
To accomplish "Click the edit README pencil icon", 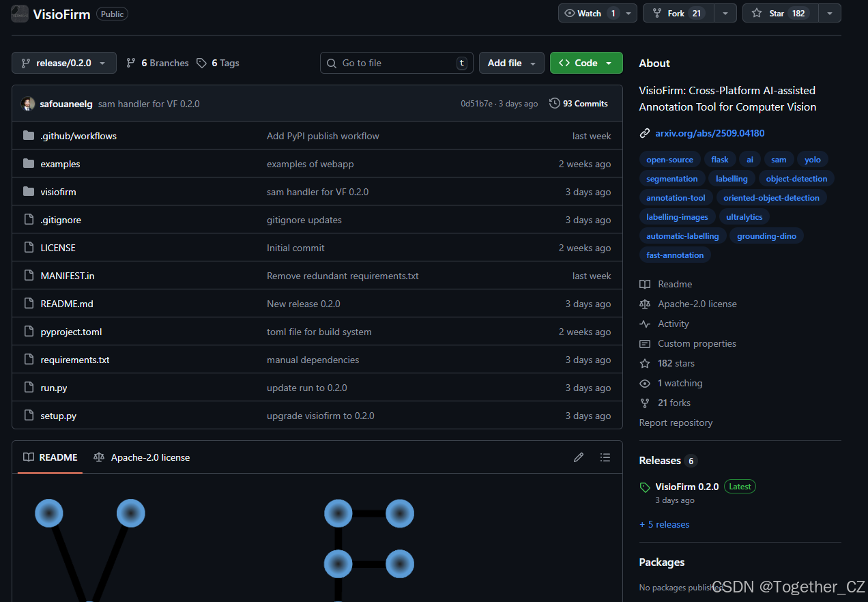I will point(579,457).
